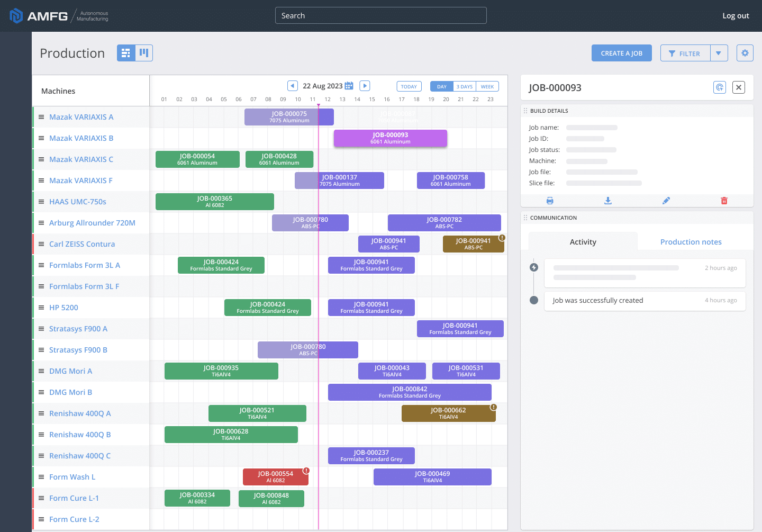
Task: Click the Form Wash L drag handle
Action: (x=41, y=477)
